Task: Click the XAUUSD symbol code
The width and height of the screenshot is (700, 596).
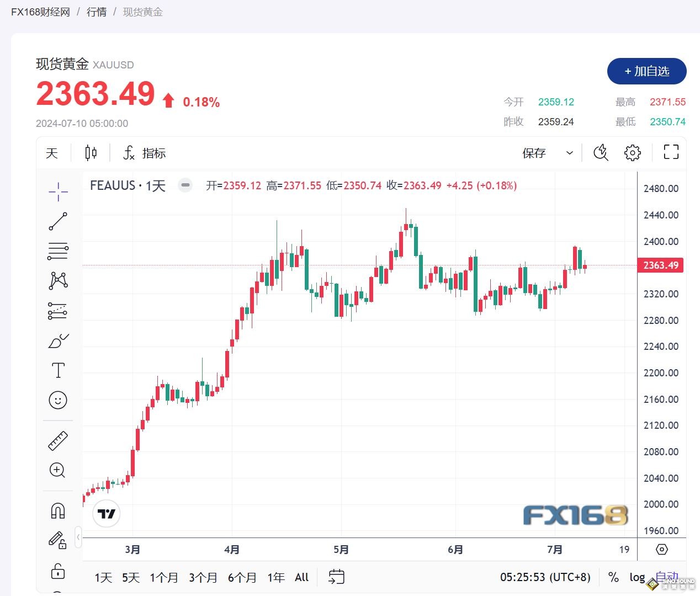Action: (113, 65)
